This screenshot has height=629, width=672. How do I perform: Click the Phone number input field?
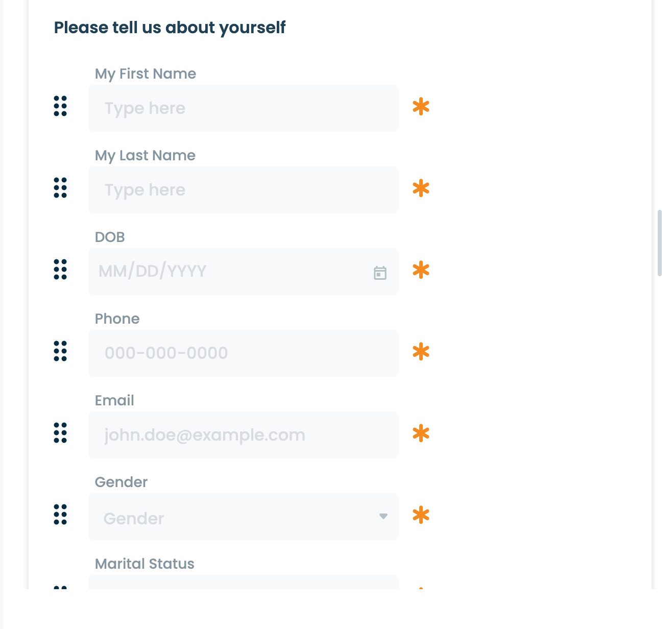tap(243, 353)
